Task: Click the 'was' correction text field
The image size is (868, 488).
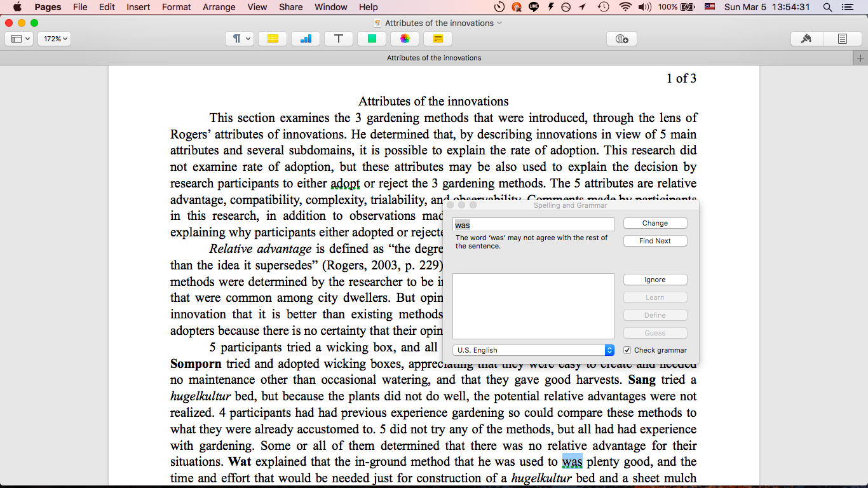Action: (533, 224)
